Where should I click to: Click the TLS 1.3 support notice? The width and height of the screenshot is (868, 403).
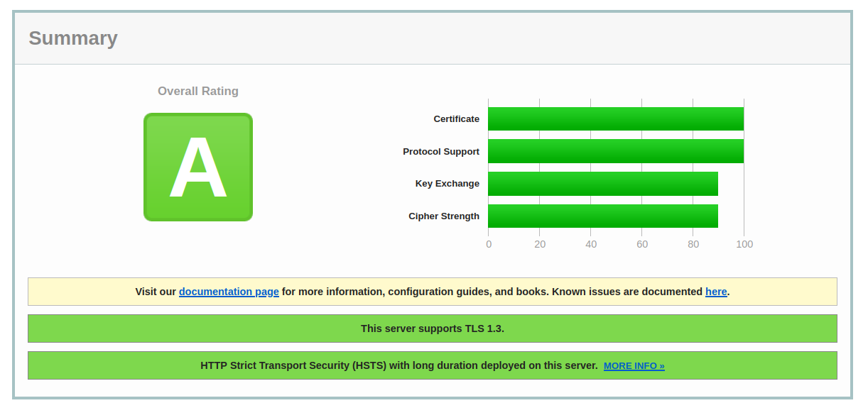(433, 329)
